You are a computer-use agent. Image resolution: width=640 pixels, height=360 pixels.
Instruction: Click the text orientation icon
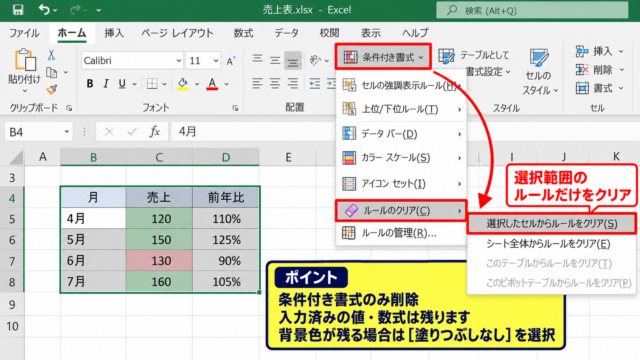(315, 60)
